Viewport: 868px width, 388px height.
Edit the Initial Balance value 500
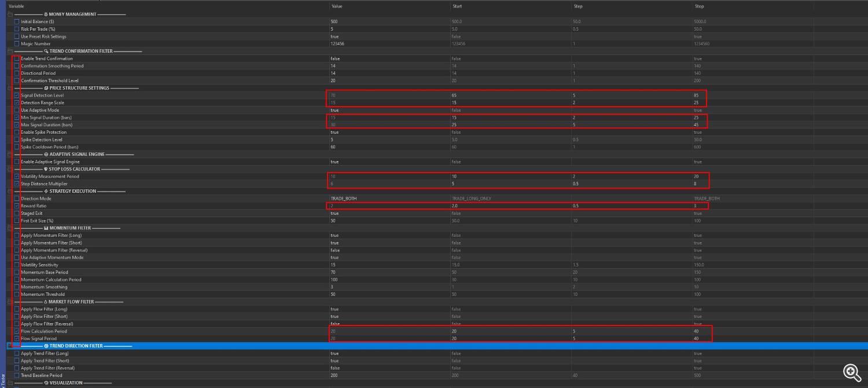pos(333,21)
